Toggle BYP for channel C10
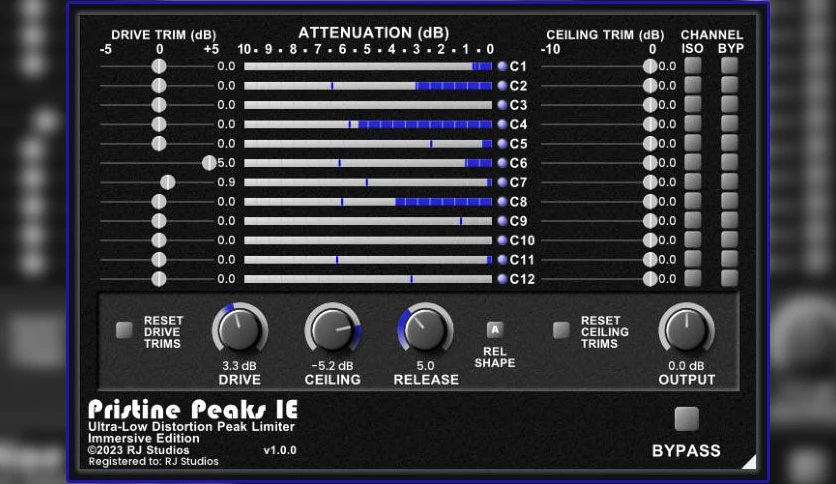This screenshot has height=484, width=836. 729,240
